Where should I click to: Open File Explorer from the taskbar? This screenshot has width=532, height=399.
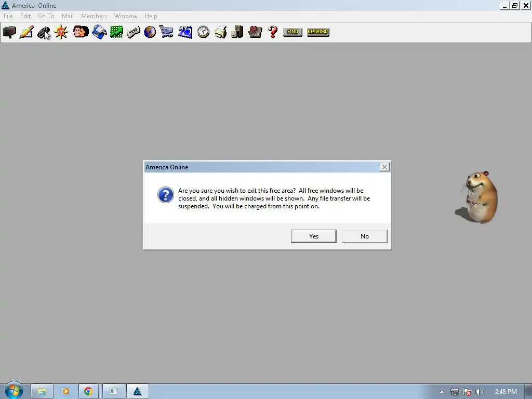42,391
